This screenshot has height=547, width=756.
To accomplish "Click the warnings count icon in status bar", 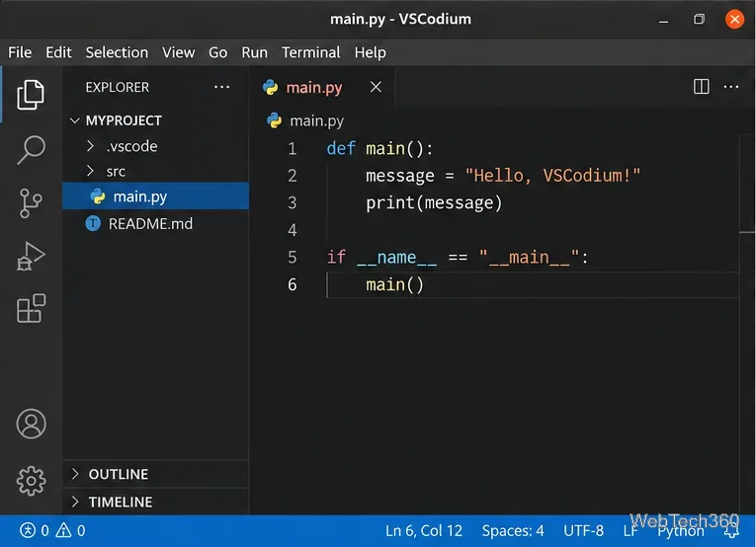I will (x=63, y=530).
